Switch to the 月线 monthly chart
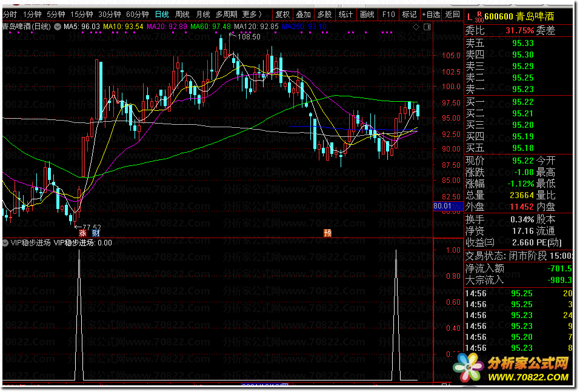The image size is (580, 392). [203, 15]
